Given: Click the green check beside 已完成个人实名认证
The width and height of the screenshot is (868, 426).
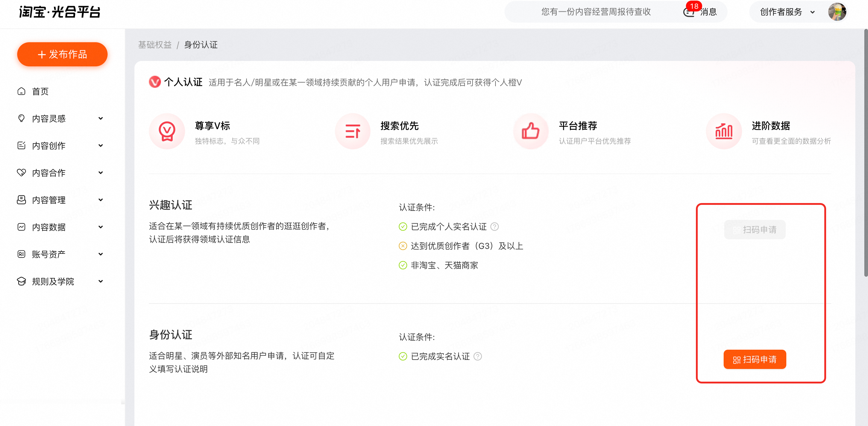Looking at the screenshot, I should [403, 227].
